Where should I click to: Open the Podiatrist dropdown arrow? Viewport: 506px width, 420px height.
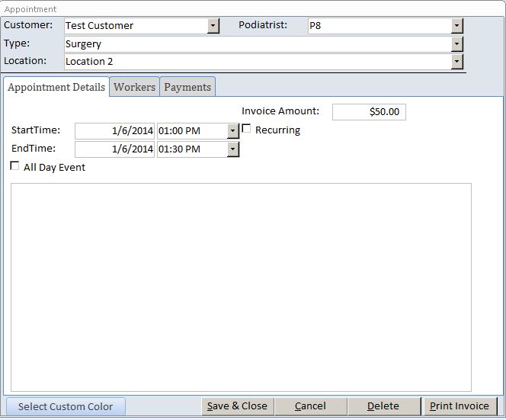[x=457, y=26]
